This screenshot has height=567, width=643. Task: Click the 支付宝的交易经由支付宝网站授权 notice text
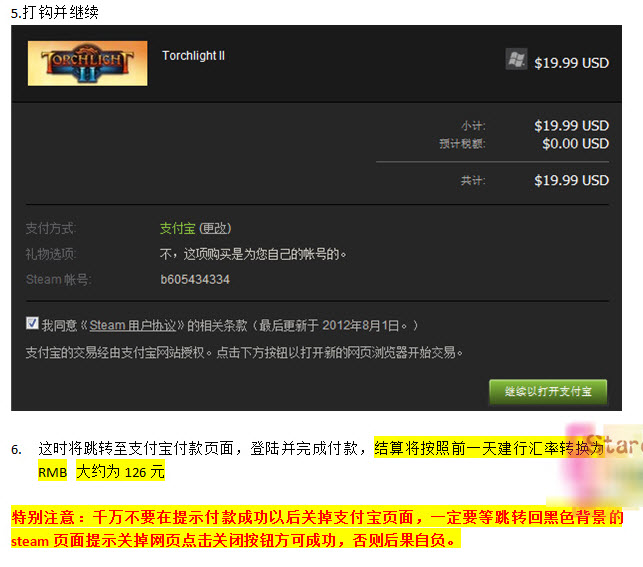click(x=244, y=352)
